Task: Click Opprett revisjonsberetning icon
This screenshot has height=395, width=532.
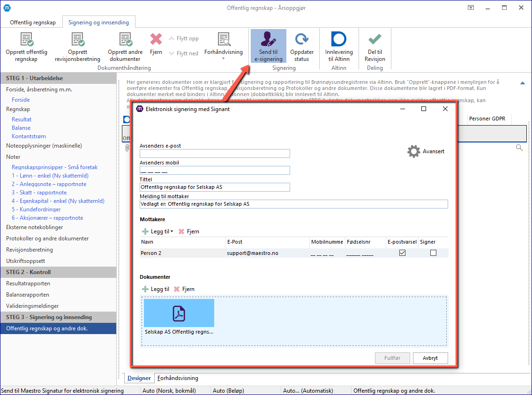Action: coord(78,39)
